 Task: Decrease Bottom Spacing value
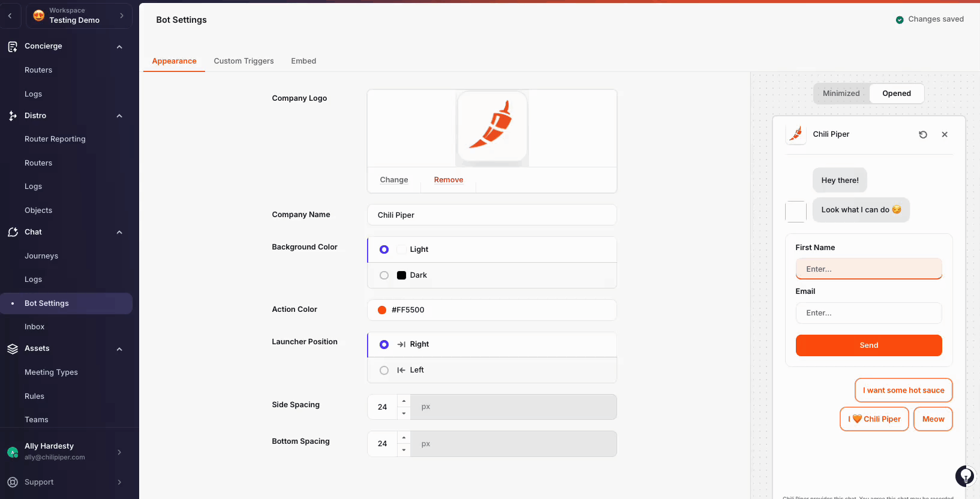tap(404, 450)
